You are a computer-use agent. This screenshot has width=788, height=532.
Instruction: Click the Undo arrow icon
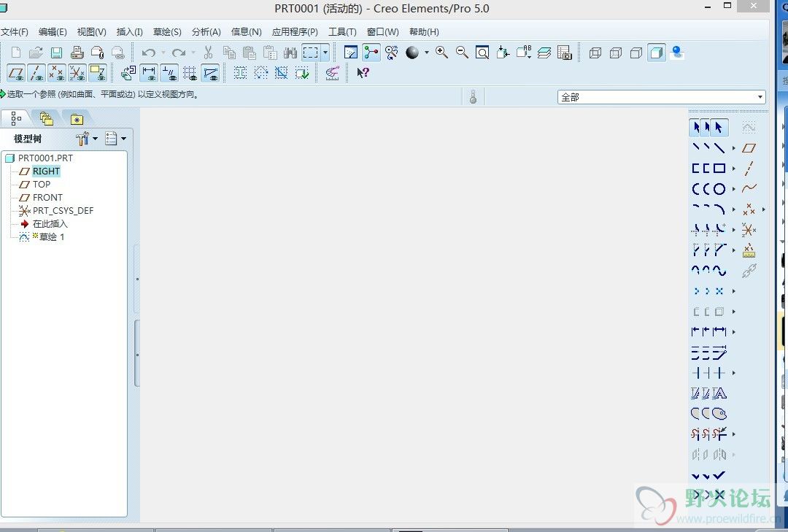(148, 53)
